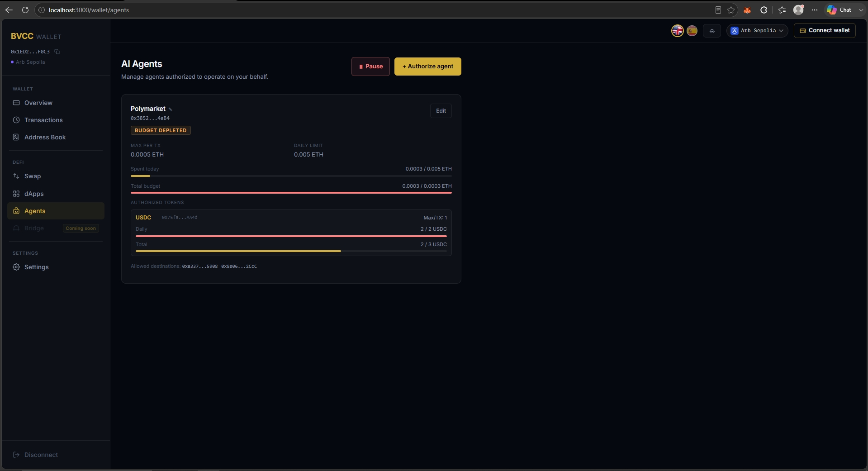Select Agents in the sidebar
Viewport: 868px width, 471px height.
coord(56,211)
